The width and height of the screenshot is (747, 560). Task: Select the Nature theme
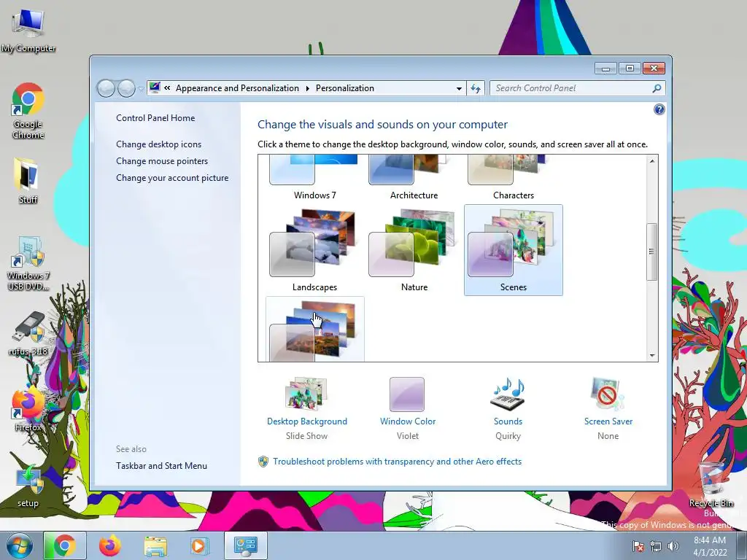tap(414, 251)
